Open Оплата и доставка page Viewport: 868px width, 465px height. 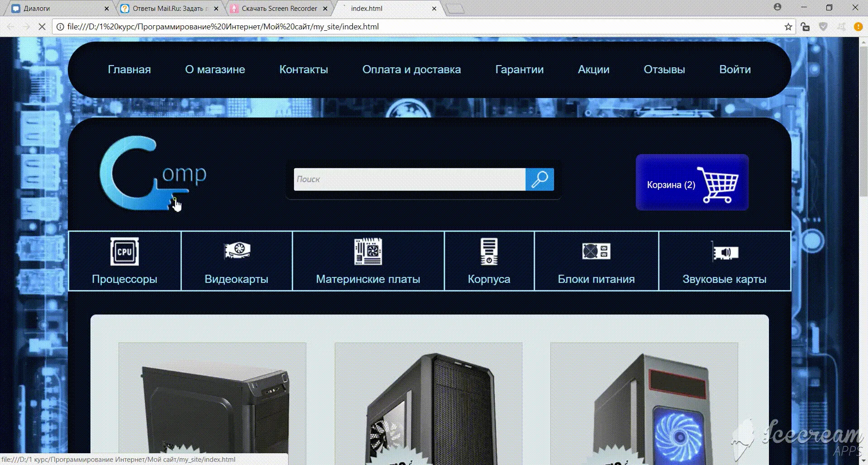click(411, 70)
